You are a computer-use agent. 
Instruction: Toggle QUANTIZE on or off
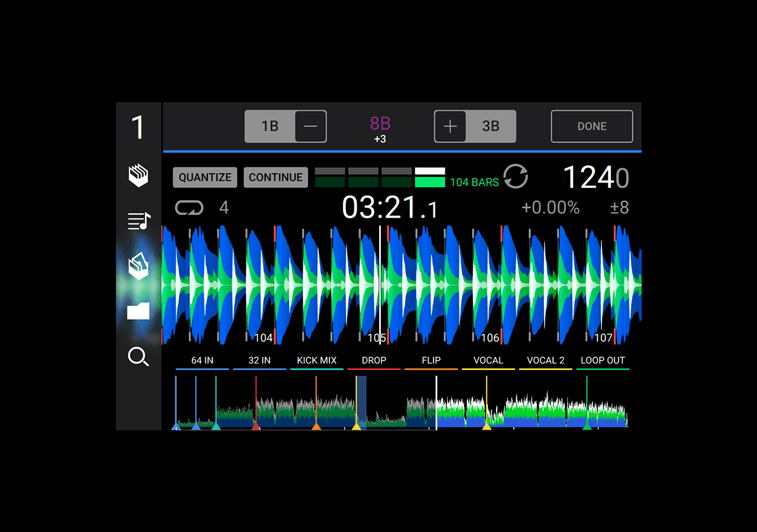coord(205,177)
